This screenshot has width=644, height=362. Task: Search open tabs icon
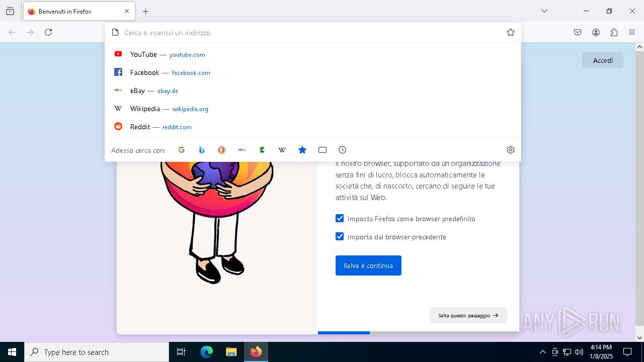(x=323, y=150)
